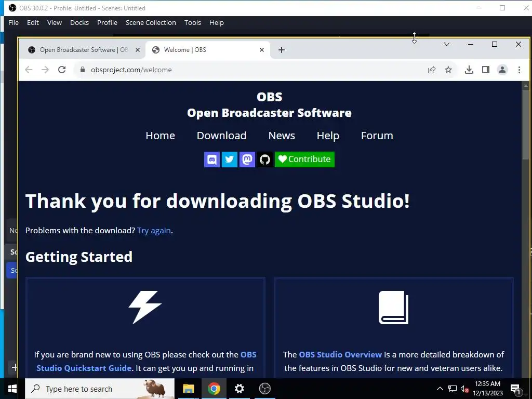
Task: Click the Chrome taskbar icon
Action: [x=214, y=389]
